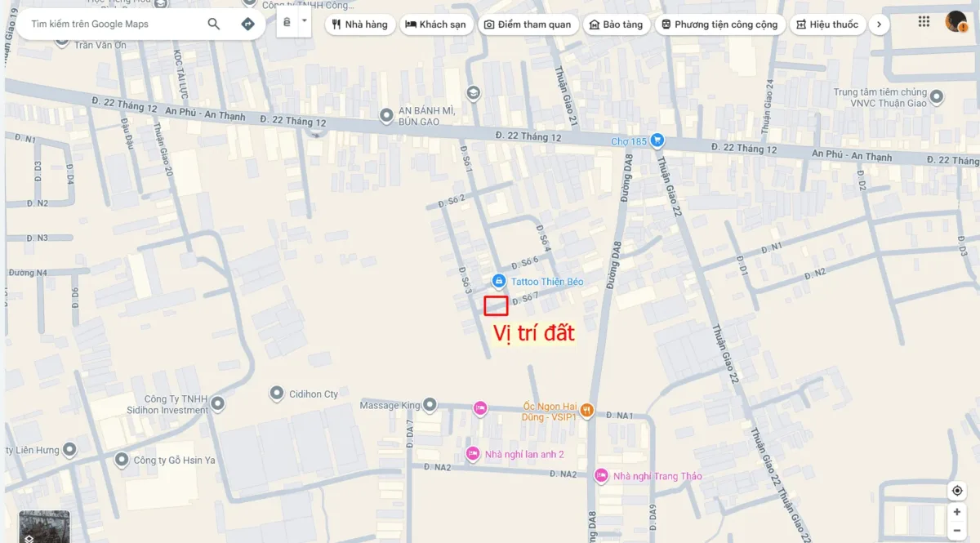Click the Công ty Gỗ Hsin Ya pin
Screen dimensions: 980x543
pyautogui.click(x=122, y=461)
